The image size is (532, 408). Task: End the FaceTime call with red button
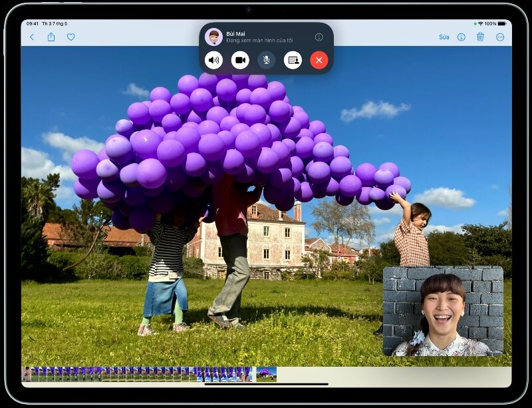319,60
